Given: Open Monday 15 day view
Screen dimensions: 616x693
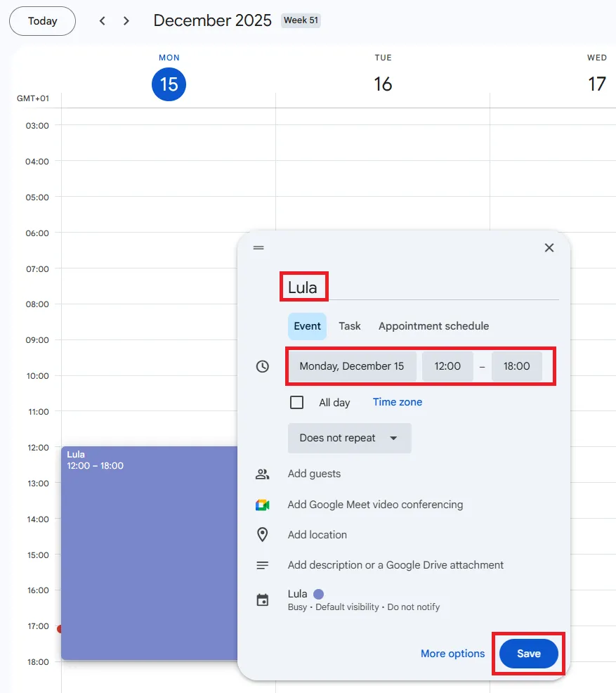Looking at the screenshot, I should pos(169,84).
